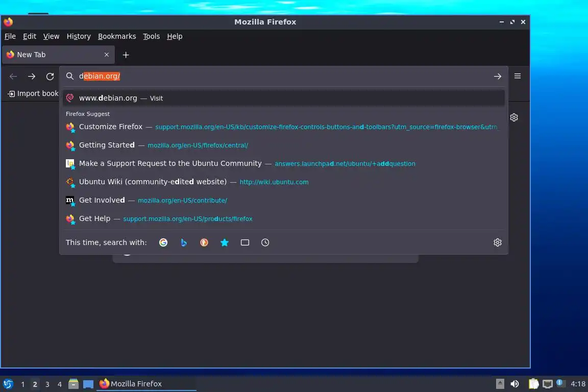Switch to workspace 3
Image resolution: width=588 pixels, height=392 pixels.
point(47,384)
